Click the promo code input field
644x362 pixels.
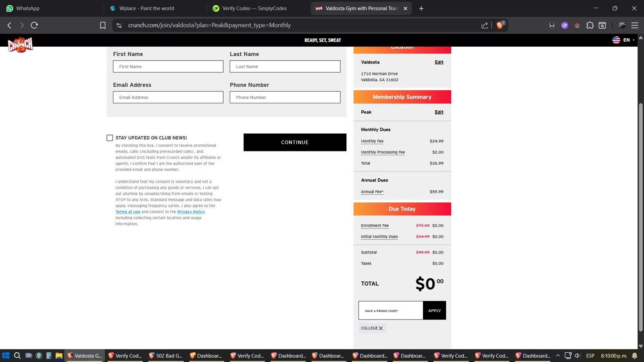click(391, 311)
